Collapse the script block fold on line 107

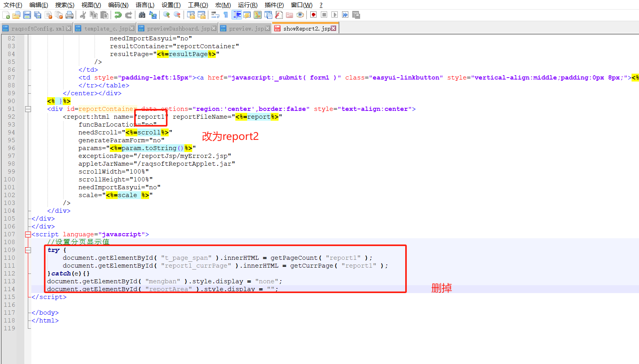28,234
